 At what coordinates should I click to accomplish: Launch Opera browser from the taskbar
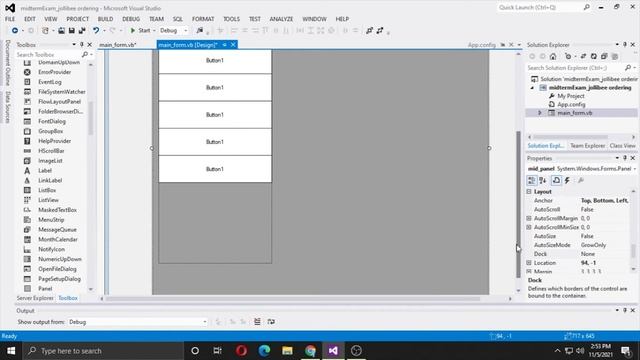pyautogui.click(x=242, y=351)
